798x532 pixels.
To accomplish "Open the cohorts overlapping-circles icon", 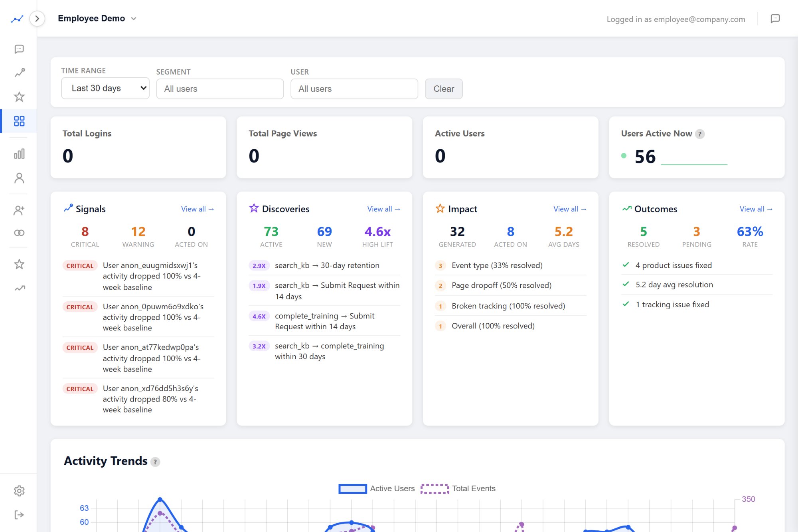I will pos(19,232).
